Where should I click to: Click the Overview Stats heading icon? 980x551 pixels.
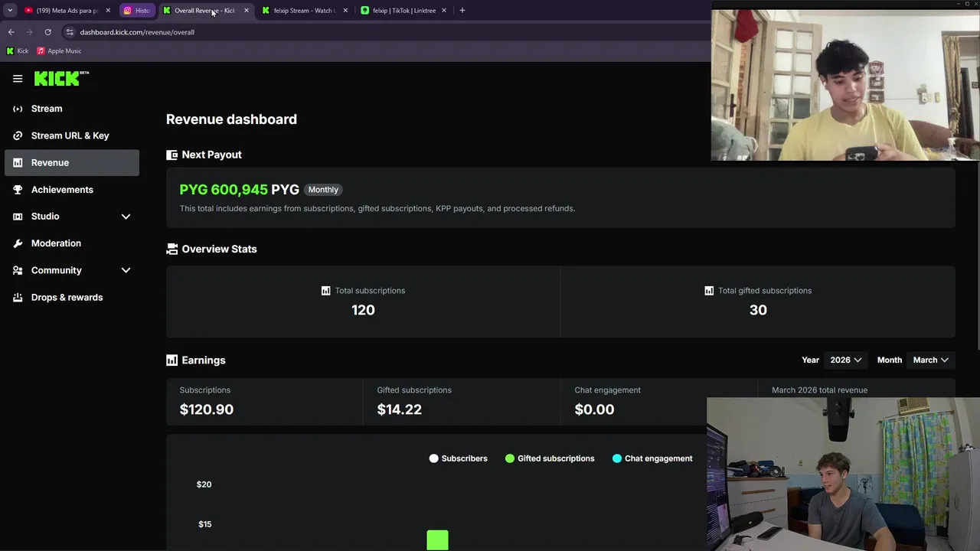click(171, 249)
